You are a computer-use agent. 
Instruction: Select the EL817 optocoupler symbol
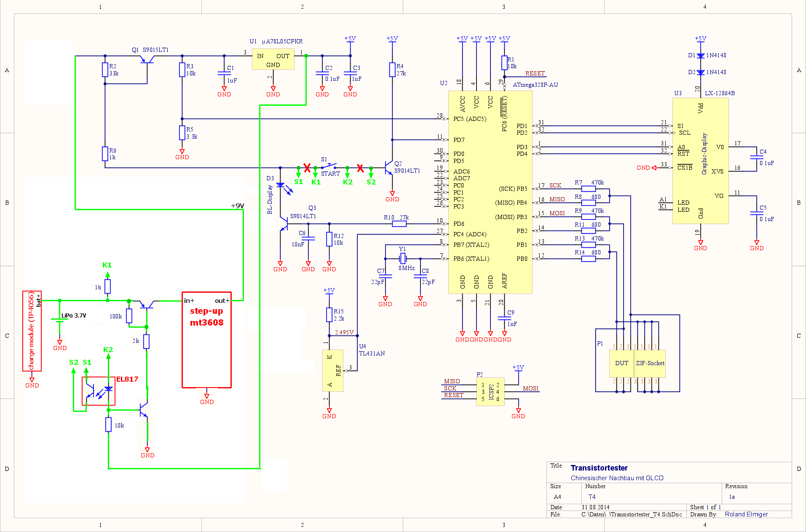tap(98, 391)
